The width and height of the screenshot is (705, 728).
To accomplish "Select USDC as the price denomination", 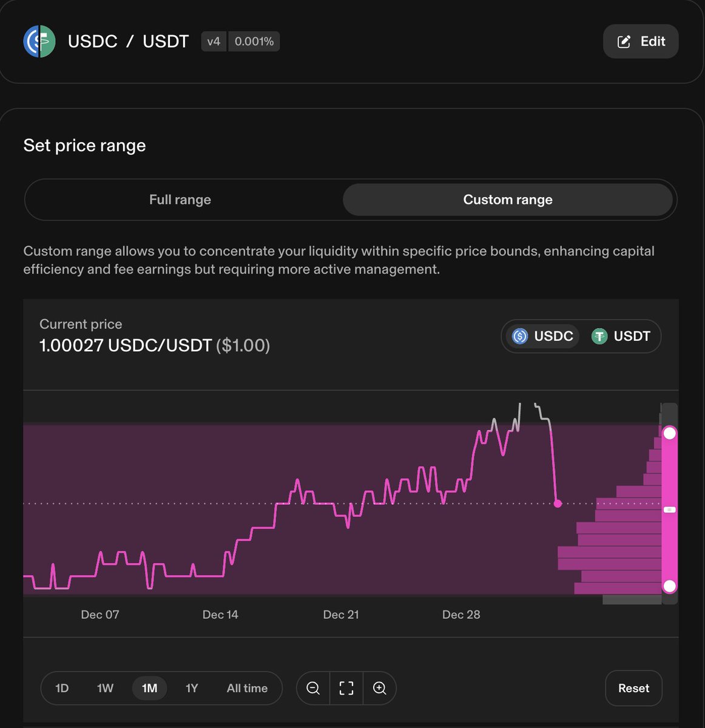I will point(543,336).
